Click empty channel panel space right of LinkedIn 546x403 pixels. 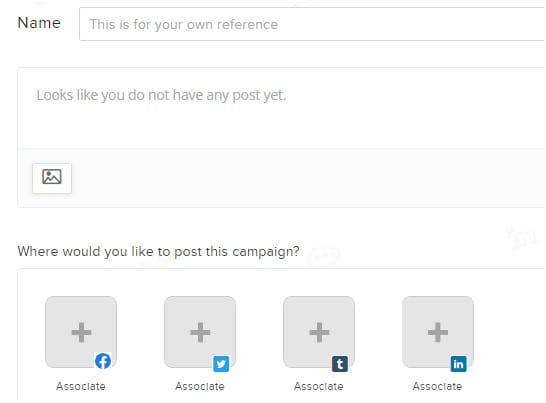tap(510, 334)
